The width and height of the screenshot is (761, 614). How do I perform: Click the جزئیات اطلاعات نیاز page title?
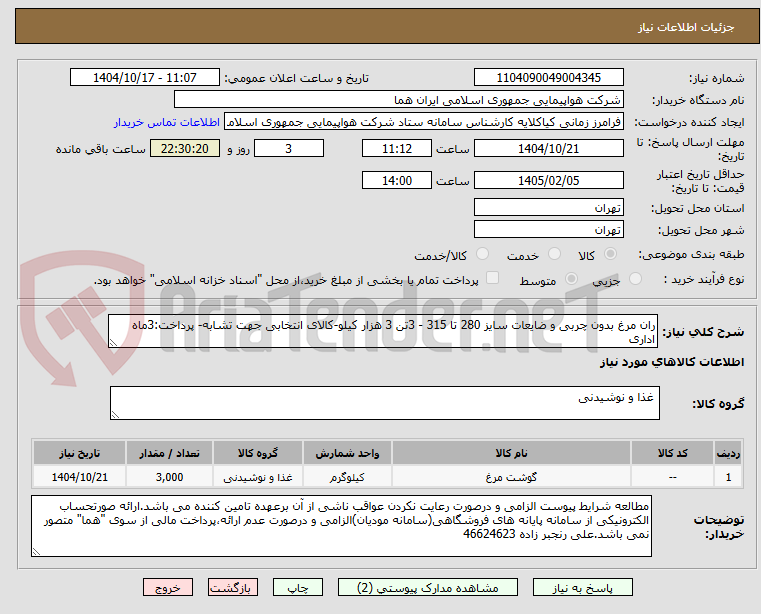pyautogui.click(x=686, y=27)
